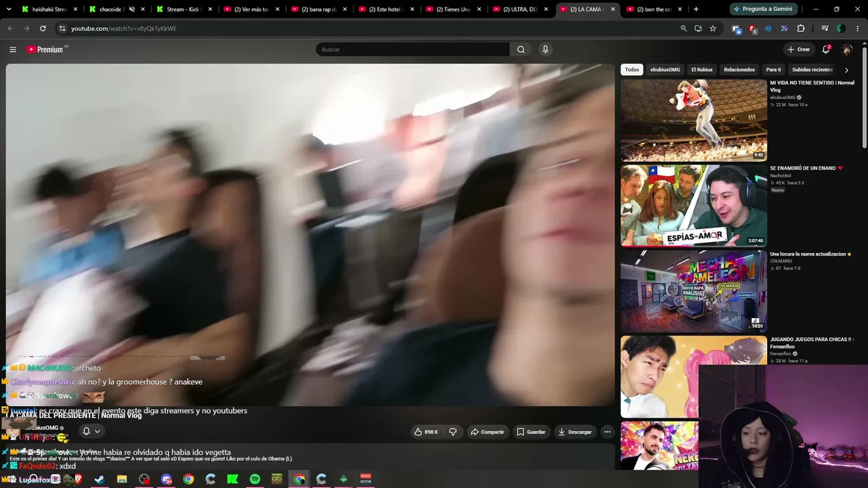
Task: Go to YouTube Premium home logo
Action: tap(45, 49)
